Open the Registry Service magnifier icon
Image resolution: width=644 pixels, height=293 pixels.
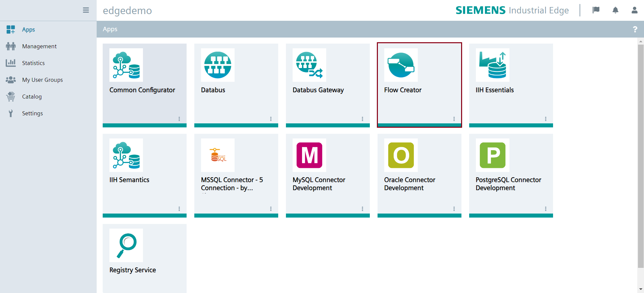[126, 245]
